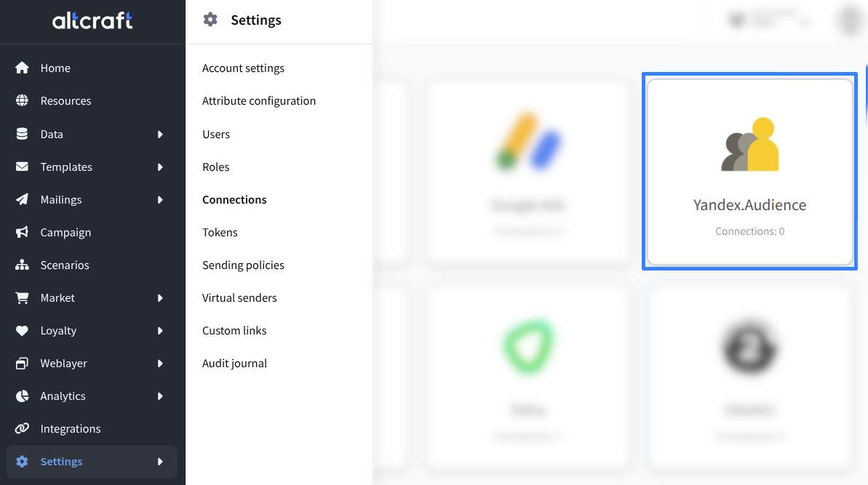Select Attribute configuration menu item

[x=259, y=101]
